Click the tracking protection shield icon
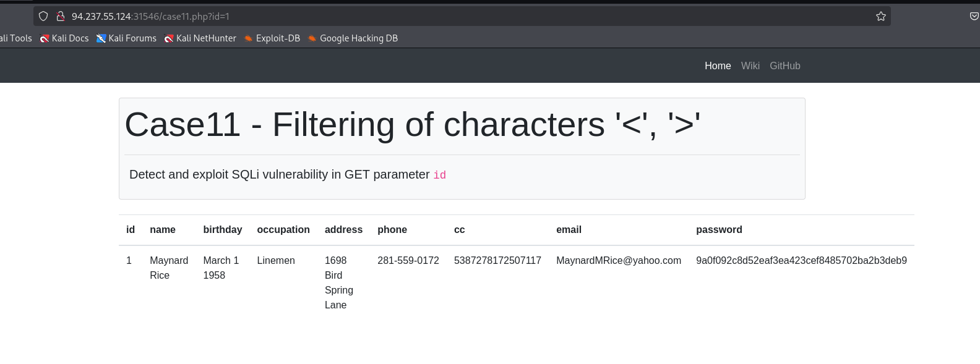Screen dimensions: 980x364 (x=43, y=16)
